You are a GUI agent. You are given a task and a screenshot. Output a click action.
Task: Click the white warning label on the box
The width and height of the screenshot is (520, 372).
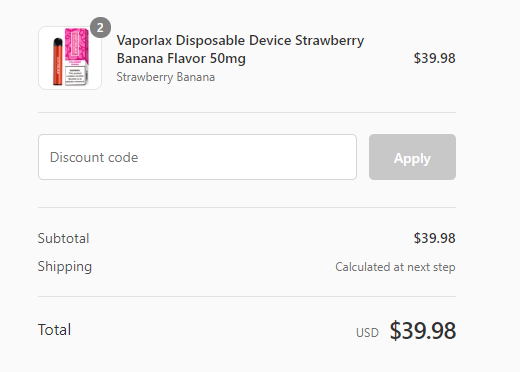click(x=75, y=75)
